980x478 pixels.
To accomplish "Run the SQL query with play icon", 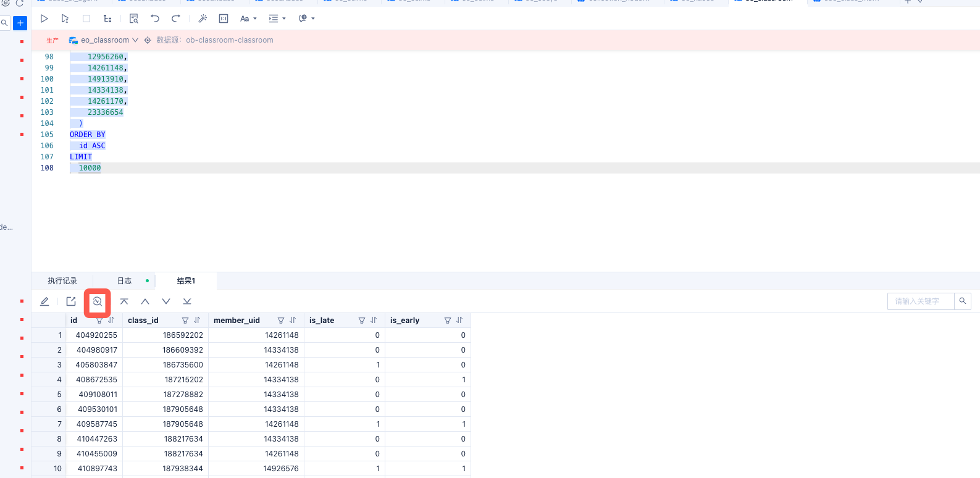I will (44, 19).
